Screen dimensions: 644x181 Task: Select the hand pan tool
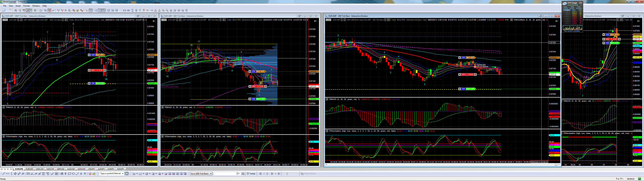point(186,11)
